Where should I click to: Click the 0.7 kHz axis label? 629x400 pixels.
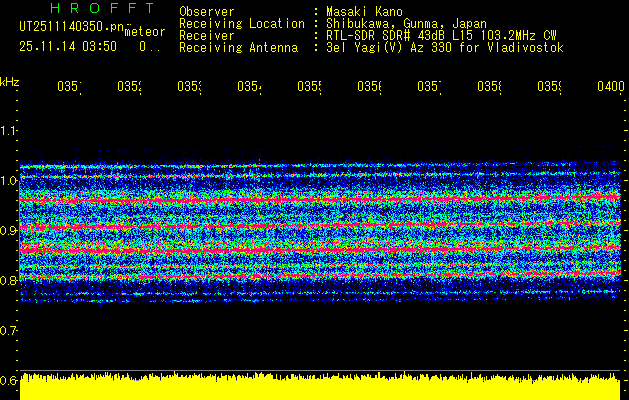point(8,330)
